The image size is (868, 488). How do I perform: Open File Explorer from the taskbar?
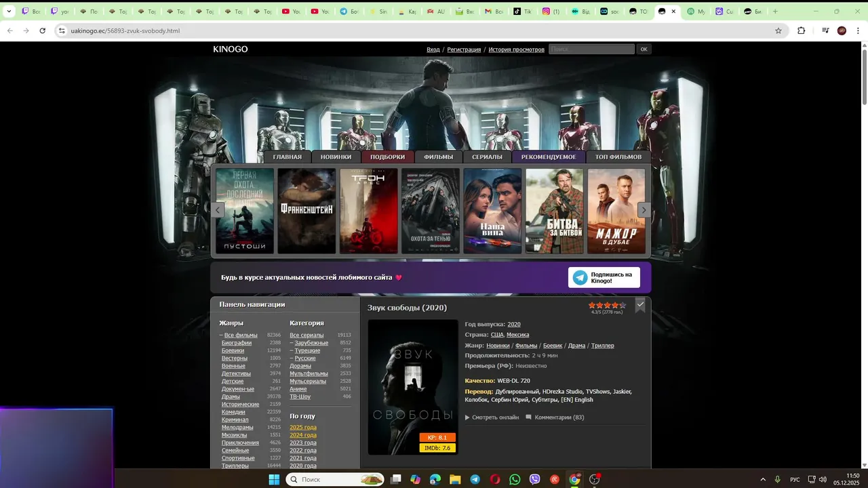(456, 479)
